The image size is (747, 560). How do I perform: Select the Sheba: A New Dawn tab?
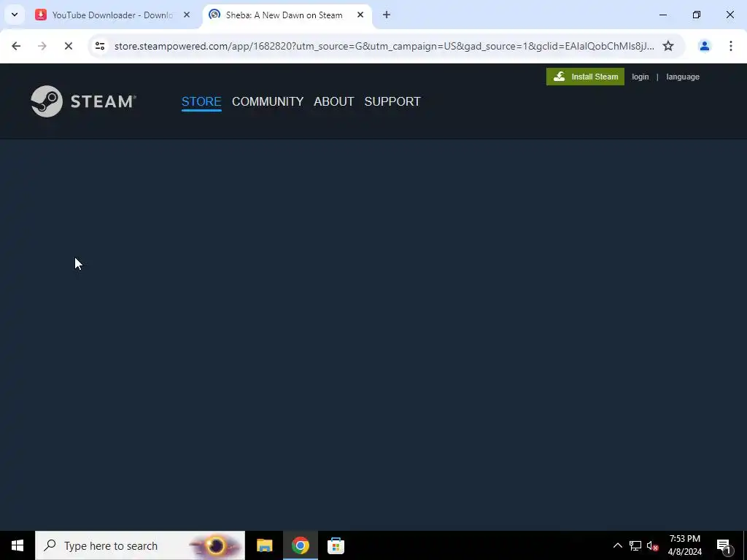tap(284, 15)
